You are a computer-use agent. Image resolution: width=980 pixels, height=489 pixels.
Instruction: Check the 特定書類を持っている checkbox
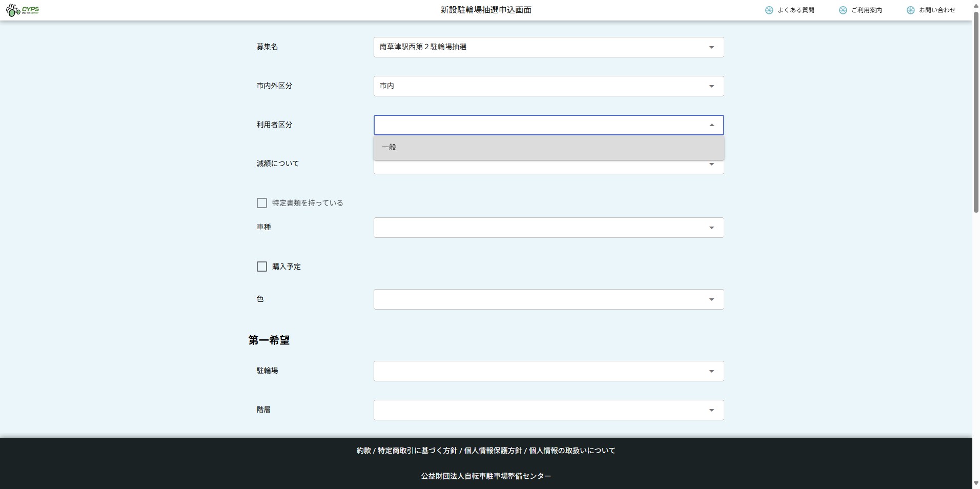(262, 203)
